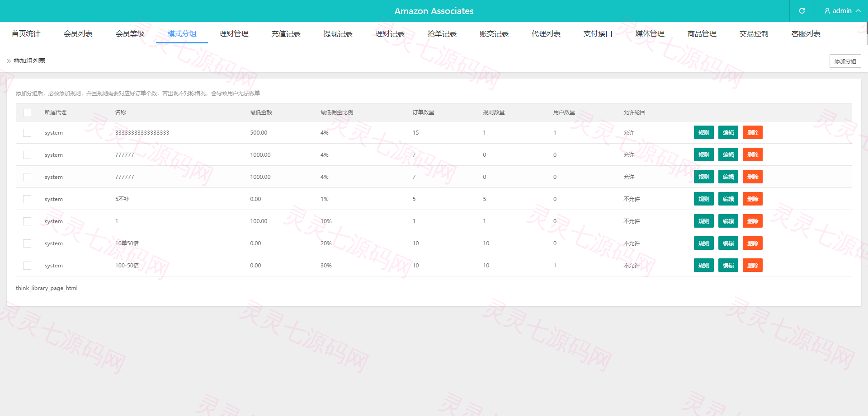Click the admin user icon
Viewport: 868px width, 416px height.
coord(827,11)
